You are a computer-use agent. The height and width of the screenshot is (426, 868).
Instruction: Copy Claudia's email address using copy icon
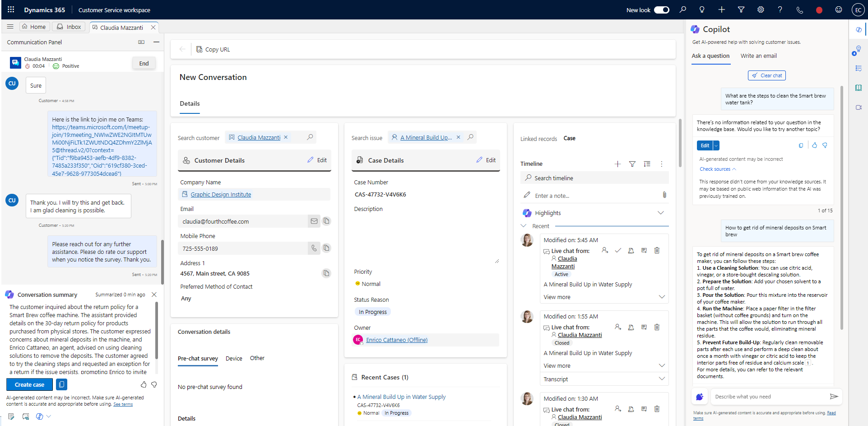[x=326, y=221]
